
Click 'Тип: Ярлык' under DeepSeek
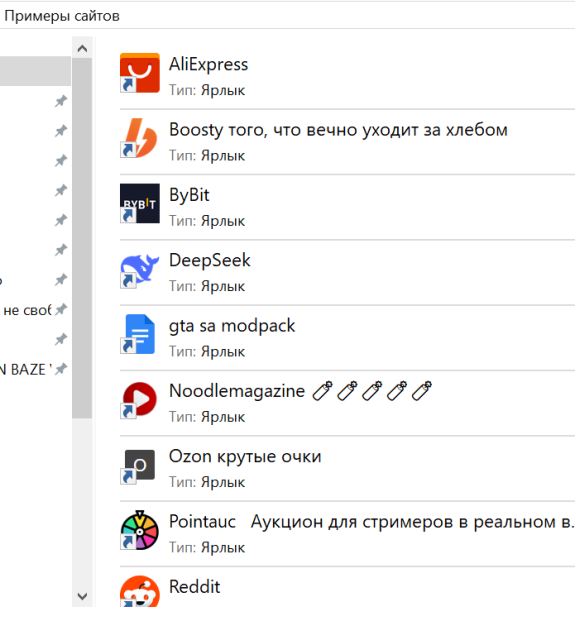pos(207,286)
